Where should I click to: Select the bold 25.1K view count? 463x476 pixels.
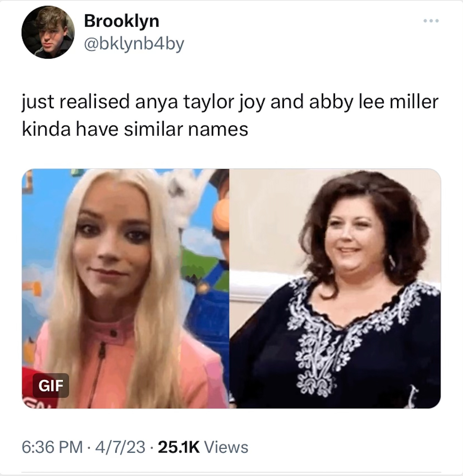[178, 447]
